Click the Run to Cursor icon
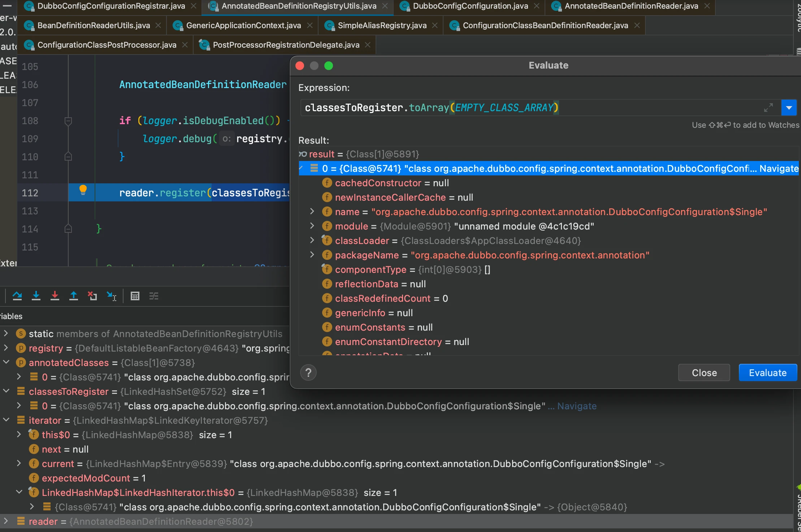The image size is (801, 532). pos(112,296)
